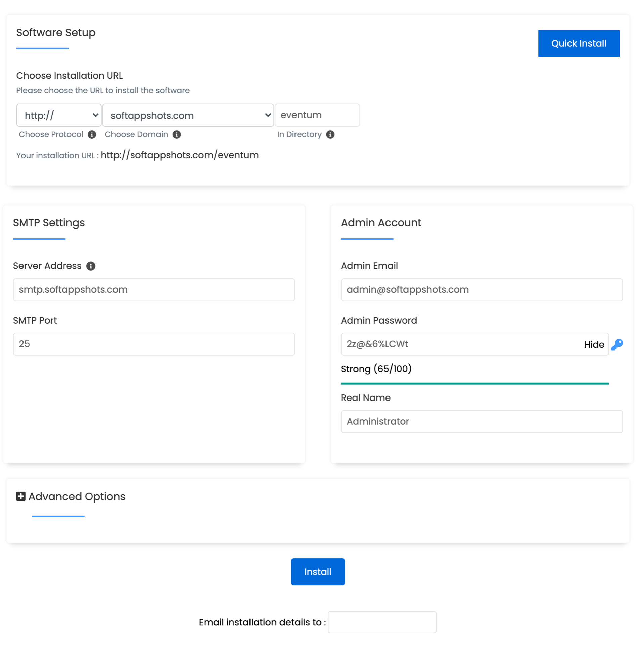Hide the admin password
This screenshot has width=636, height=672.
tap(594, 344)
